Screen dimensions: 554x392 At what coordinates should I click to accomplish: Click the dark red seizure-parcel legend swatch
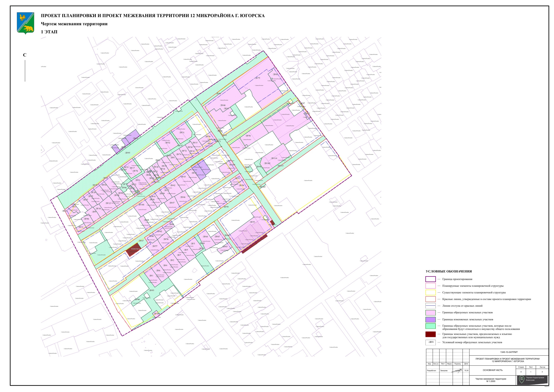click(x=430, y=334)
